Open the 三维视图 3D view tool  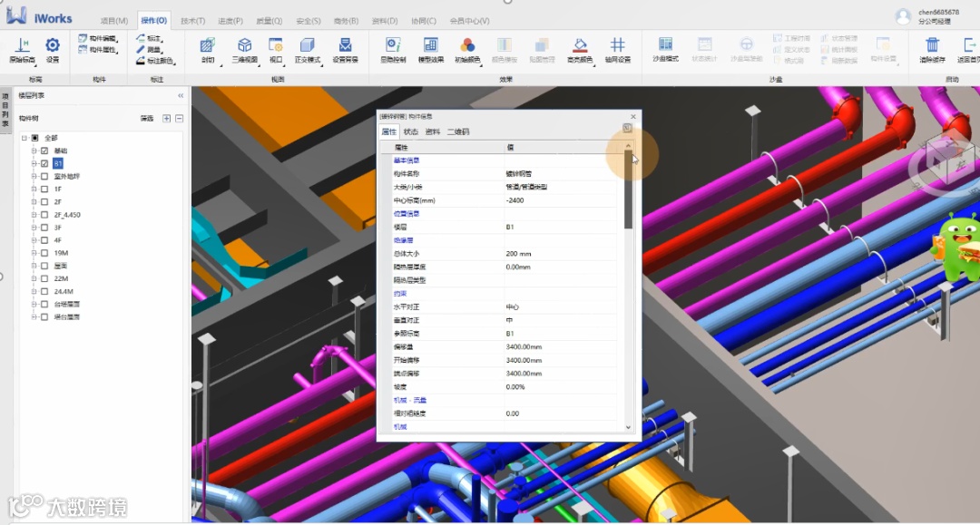coord(244,45)
